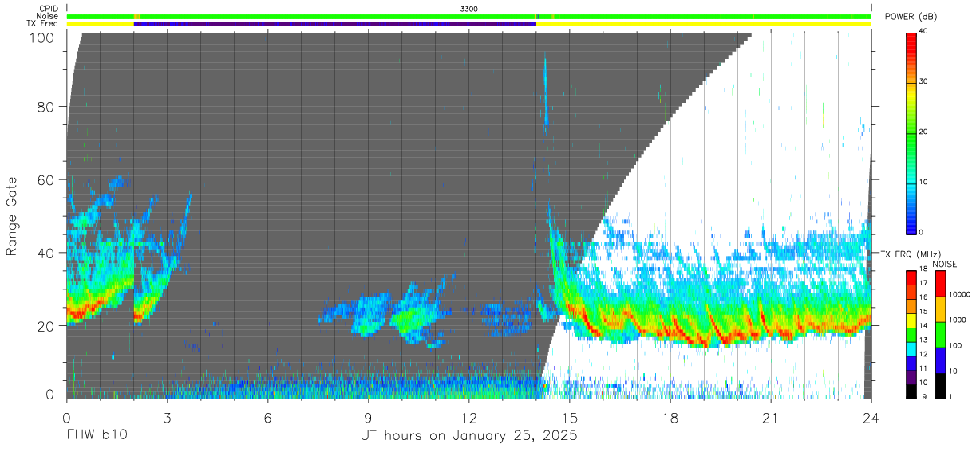980x452 pixels.
Task: Select the 'NOISE' legend title
Action: pos(944,264)
